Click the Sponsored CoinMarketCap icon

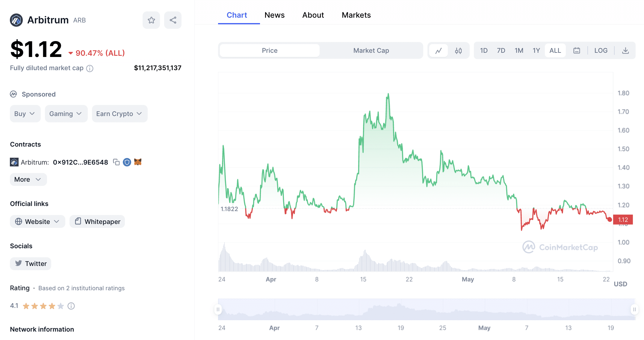pos(13,94)
